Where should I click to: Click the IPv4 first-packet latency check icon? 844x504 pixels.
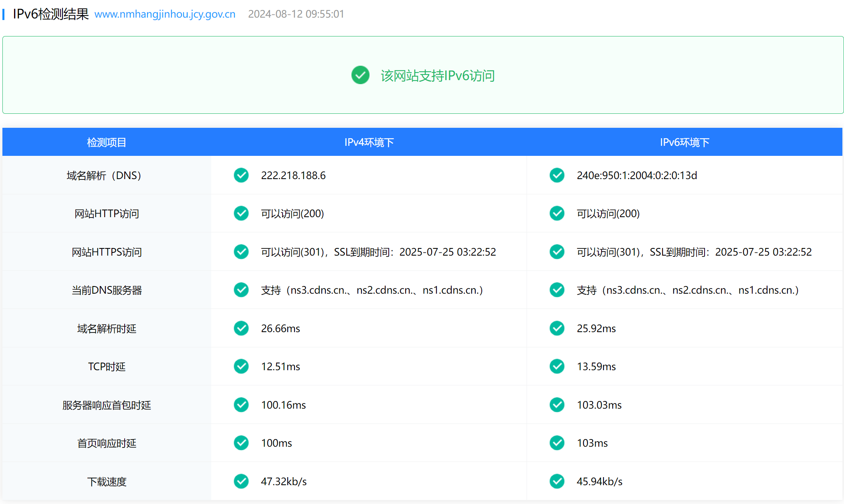click(241, 405)
